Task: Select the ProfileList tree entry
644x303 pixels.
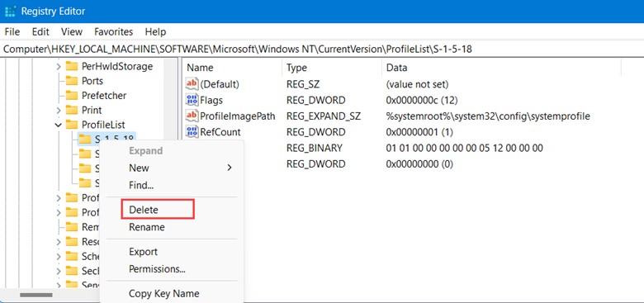Action: (103, 125)
